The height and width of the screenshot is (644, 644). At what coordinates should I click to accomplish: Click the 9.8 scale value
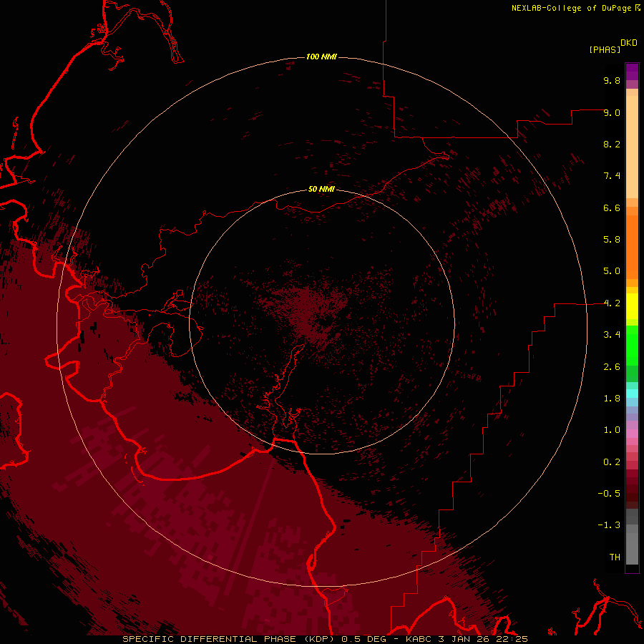[612, 80]
